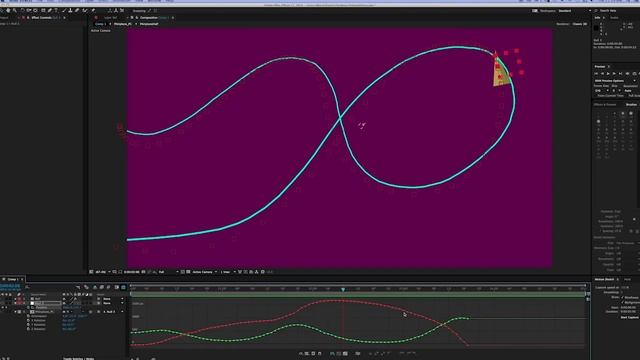Switch to Effects & Presets tab

click(x=604, y=105)
